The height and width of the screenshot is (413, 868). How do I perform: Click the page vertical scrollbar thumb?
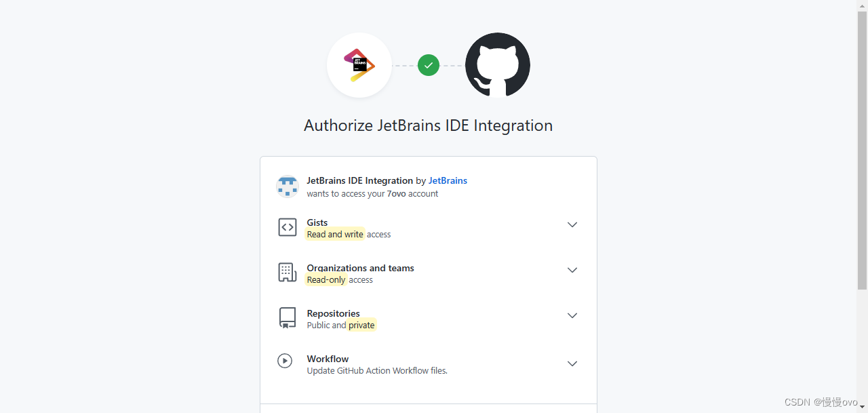click(x=863, y=150)
